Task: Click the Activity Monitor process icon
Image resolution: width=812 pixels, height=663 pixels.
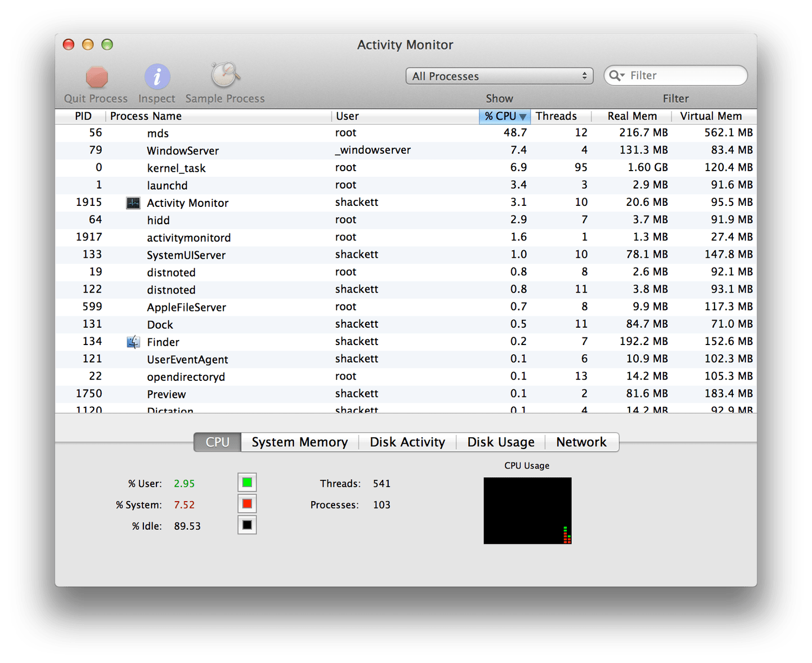Action: click(133, 203)
